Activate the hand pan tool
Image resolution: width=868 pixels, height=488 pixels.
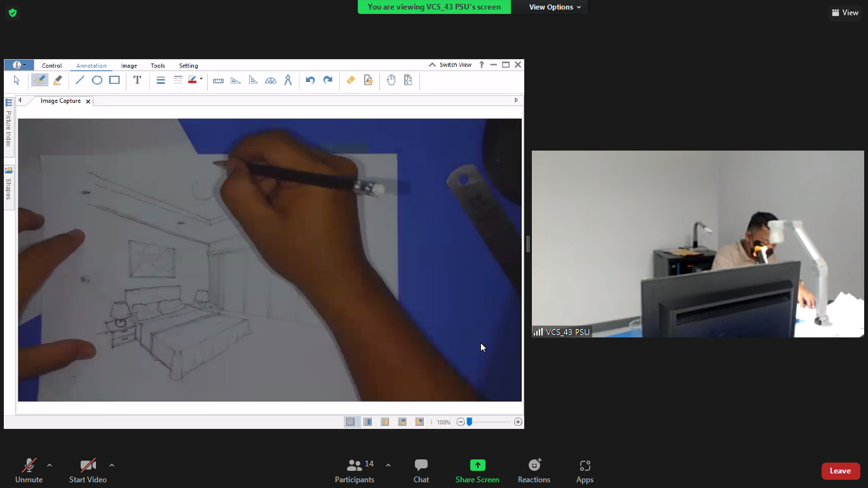point(391,80)
